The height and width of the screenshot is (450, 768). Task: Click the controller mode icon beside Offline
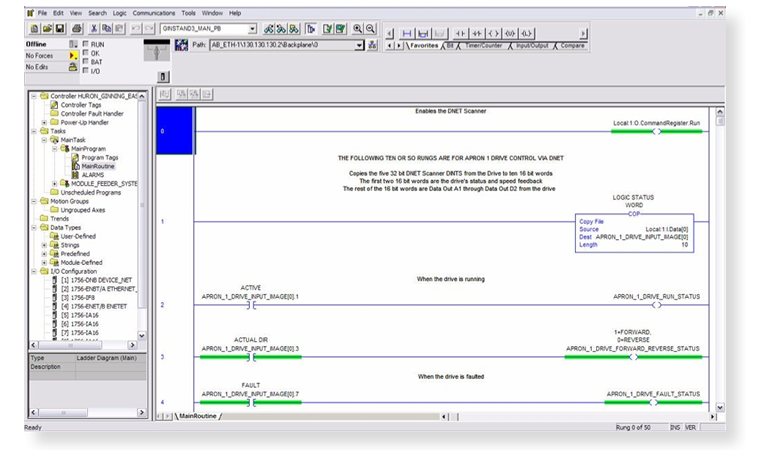73,44
